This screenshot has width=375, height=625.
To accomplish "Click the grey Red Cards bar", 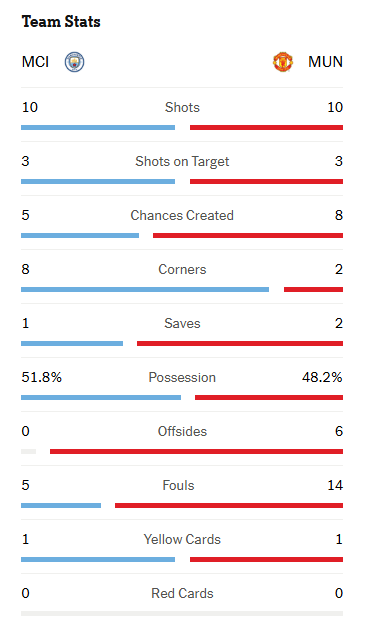I will point(182,613).
